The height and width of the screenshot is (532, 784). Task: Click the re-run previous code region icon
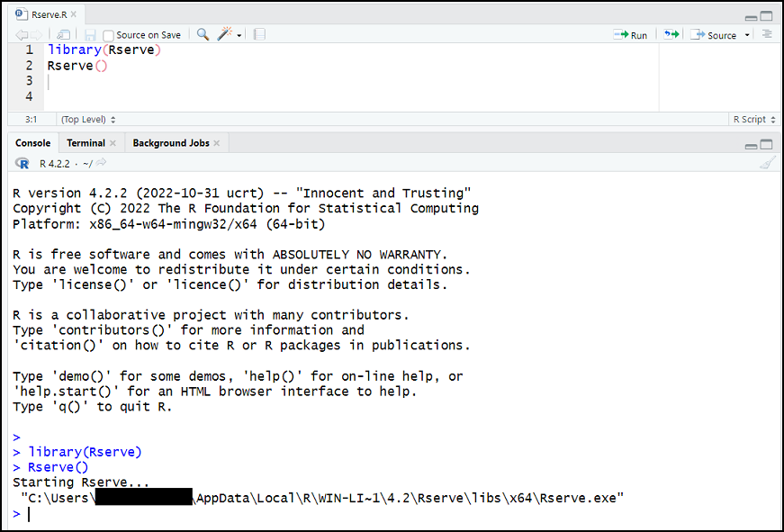671,34
